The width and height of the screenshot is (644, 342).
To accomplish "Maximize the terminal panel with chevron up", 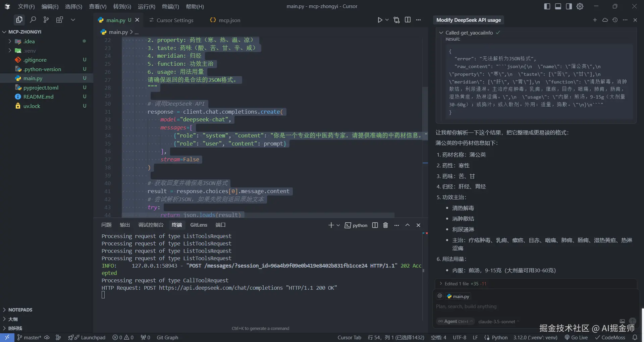I will [408, 225].
